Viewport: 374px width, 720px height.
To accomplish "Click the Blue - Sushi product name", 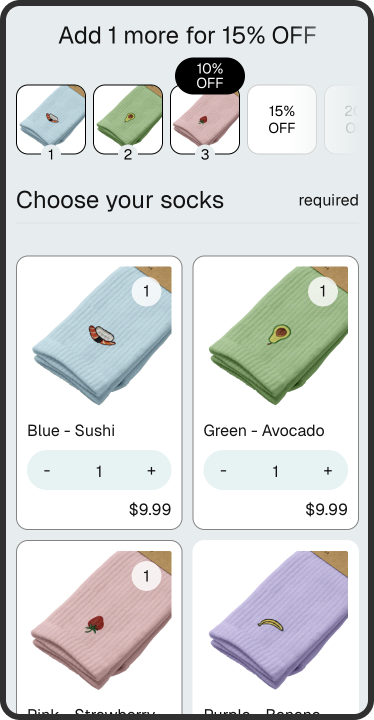I will click(71, 431).
